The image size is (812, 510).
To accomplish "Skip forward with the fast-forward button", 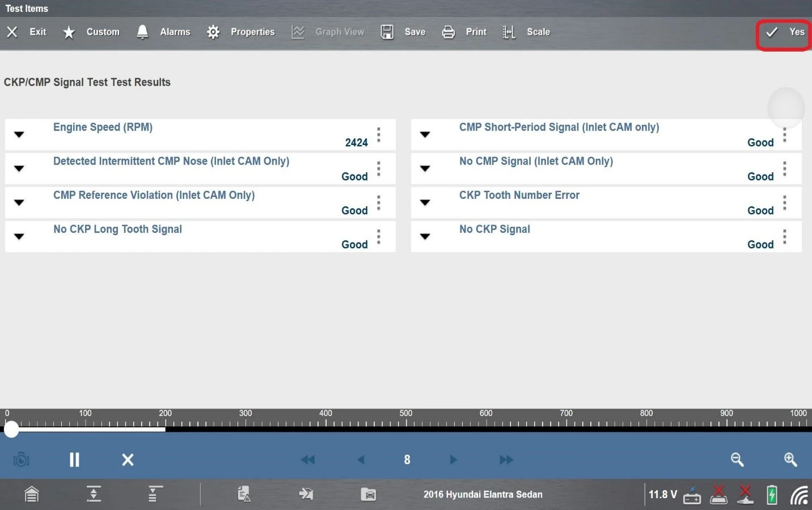I will [506, 460].
